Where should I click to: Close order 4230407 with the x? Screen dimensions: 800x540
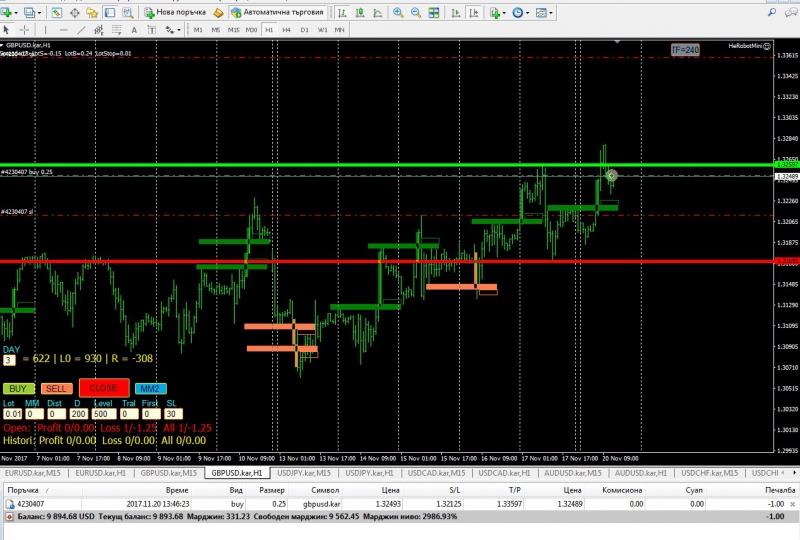pos(792,504)
